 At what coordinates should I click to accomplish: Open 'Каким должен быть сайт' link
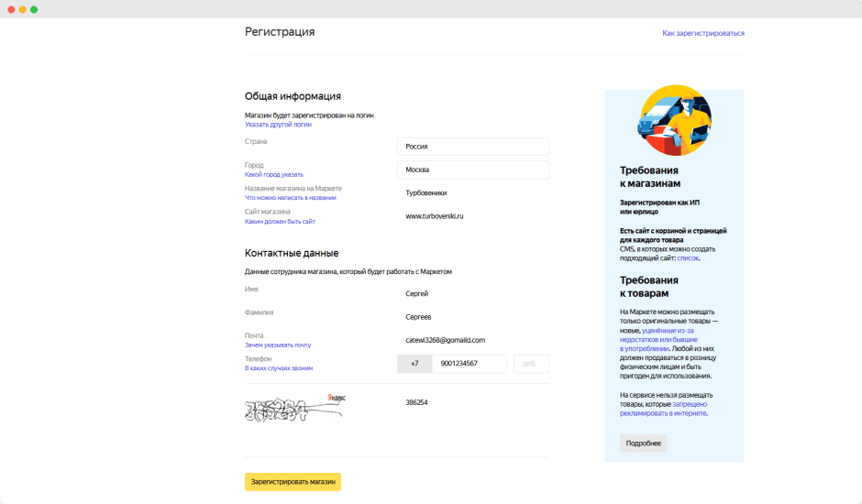tap(280, 222)
